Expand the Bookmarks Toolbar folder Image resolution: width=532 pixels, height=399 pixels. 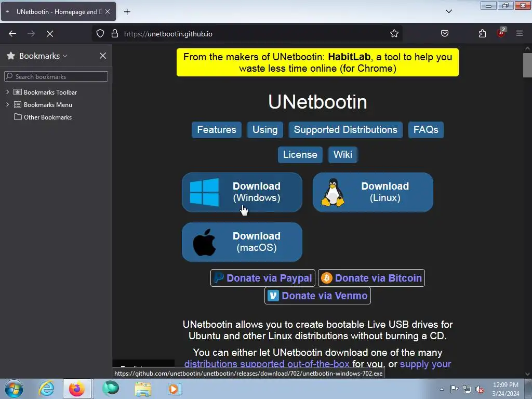[7, 92]
